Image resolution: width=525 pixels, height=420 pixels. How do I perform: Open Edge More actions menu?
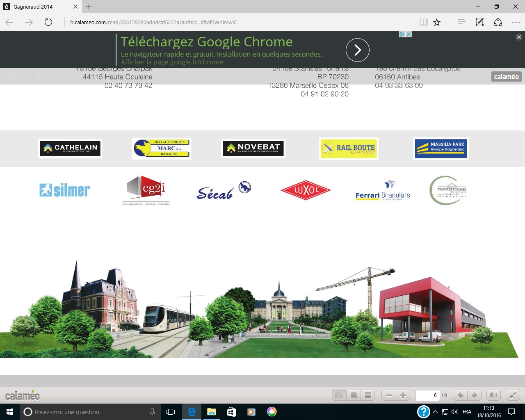coord(516,22)
